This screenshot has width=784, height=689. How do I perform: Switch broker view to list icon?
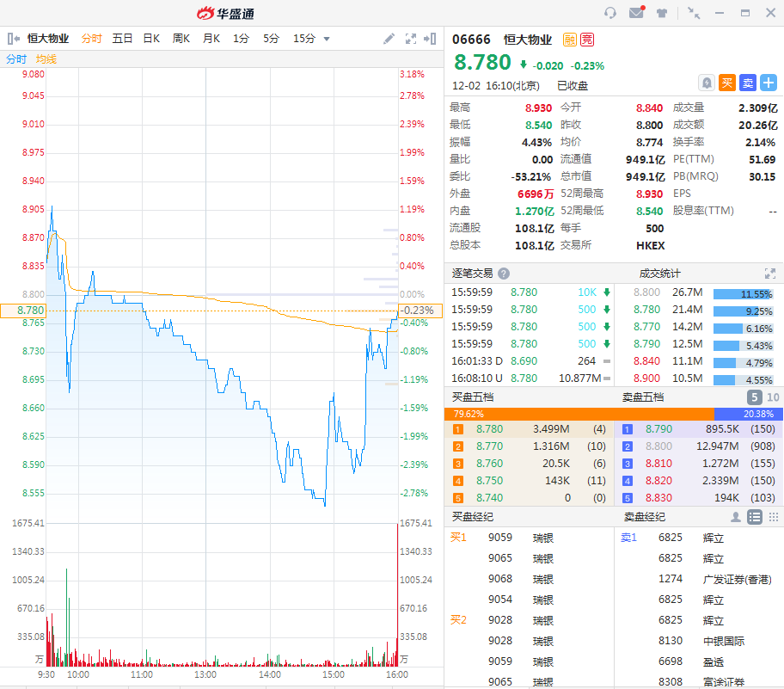755,517
